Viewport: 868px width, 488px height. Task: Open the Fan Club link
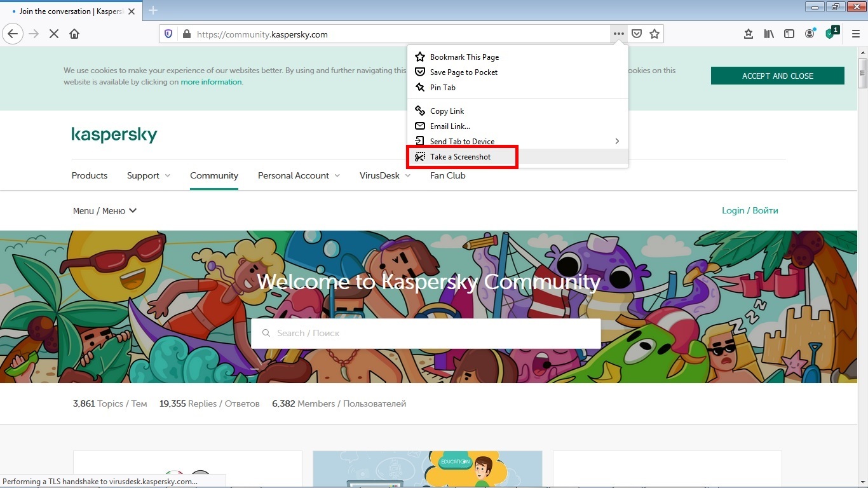(x=448, y=175)
